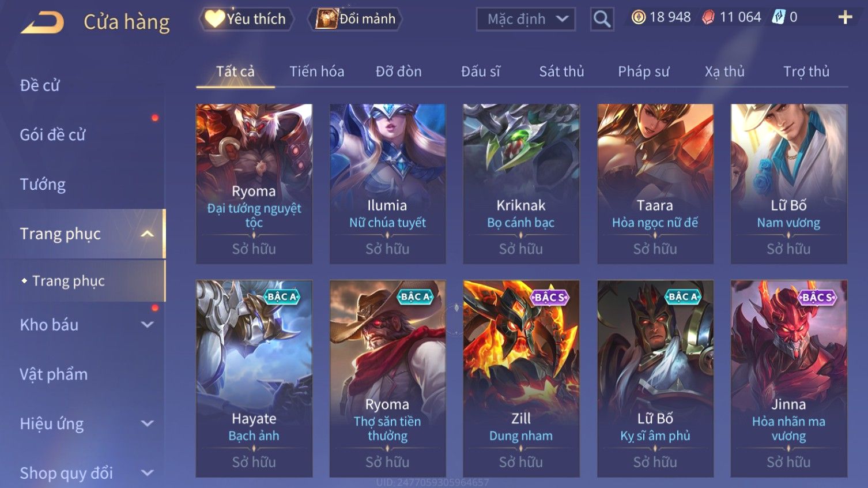Open Đổi mảnh shard exchange

pos(355,19)
